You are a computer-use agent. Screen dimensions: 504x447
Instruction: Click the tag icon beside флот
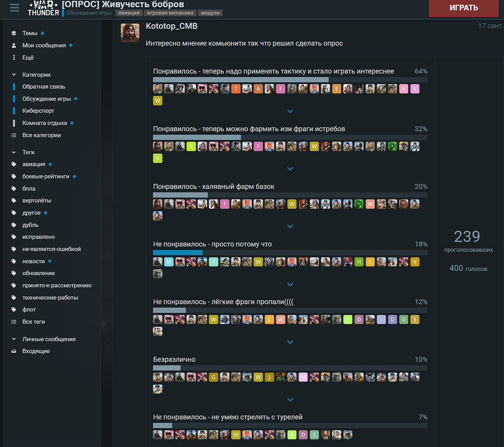pyautogui.click(x=14, y=309)
